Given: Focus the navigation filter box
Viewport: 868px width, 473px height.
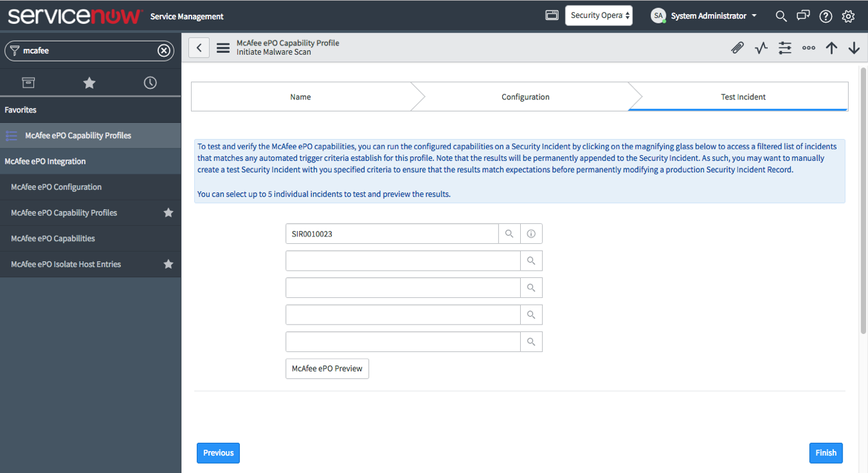Looking at the screenshot, I should 89,51.
